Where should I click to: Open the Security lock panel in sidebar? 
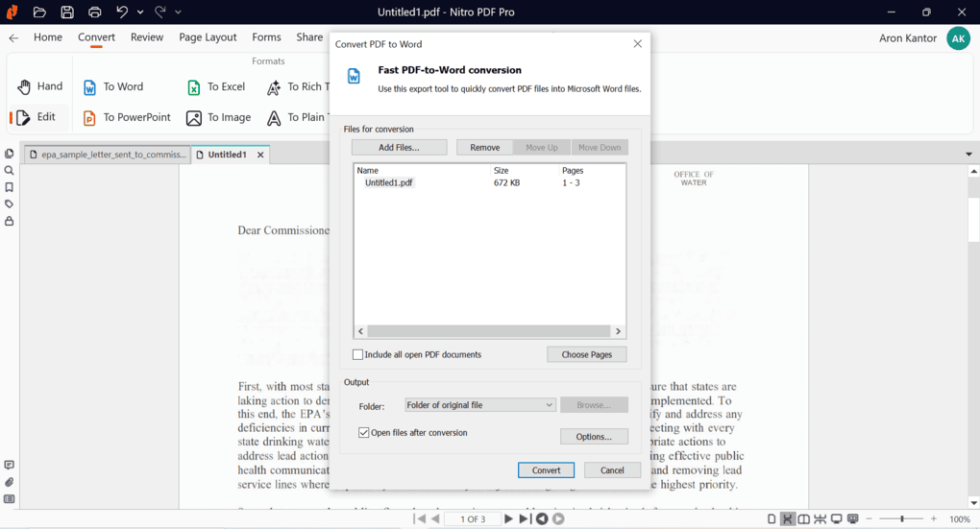tap(10, 221)
